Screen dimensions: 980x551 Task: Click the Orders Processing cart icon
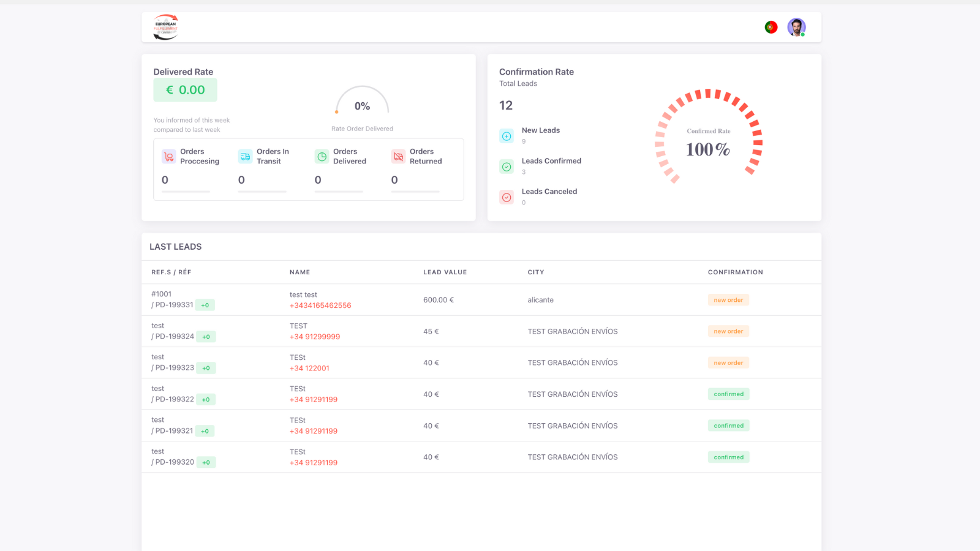click(x=168, y=157)
